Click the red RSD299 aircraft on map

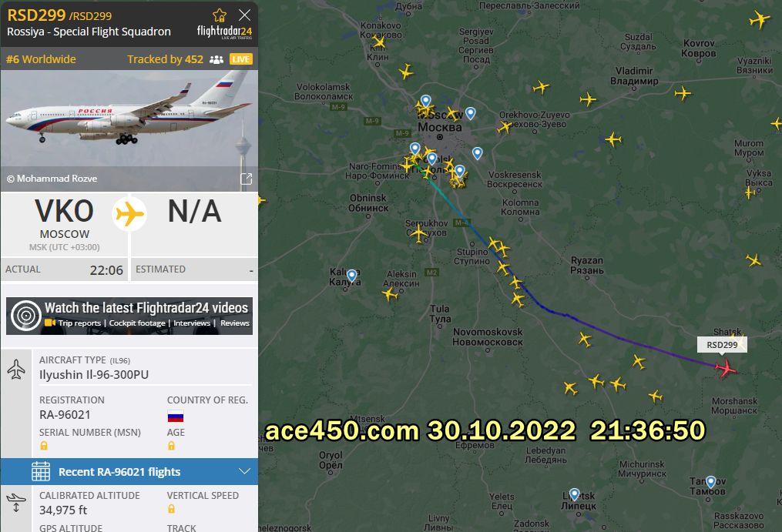[x=726, y=369]
